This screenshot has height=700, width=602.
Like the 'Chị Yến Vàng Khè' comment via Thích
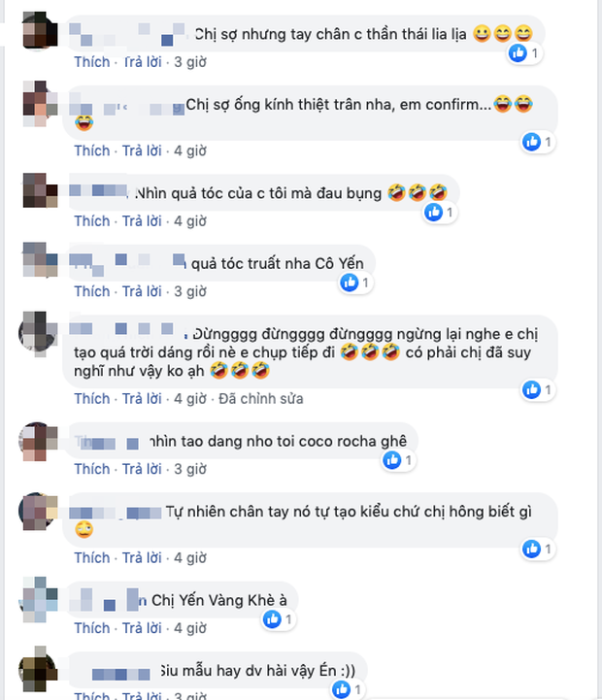tap(92, 628)
